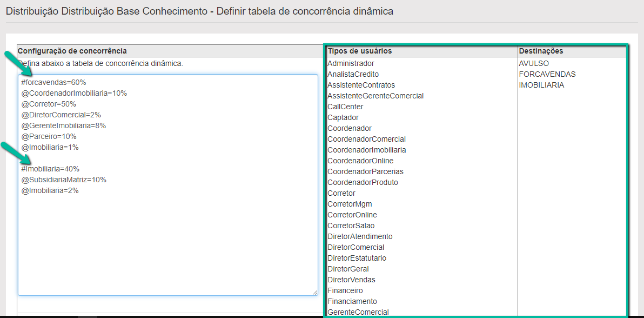Select Corretor in user types column
644x318 pixels.
point(341,193)
